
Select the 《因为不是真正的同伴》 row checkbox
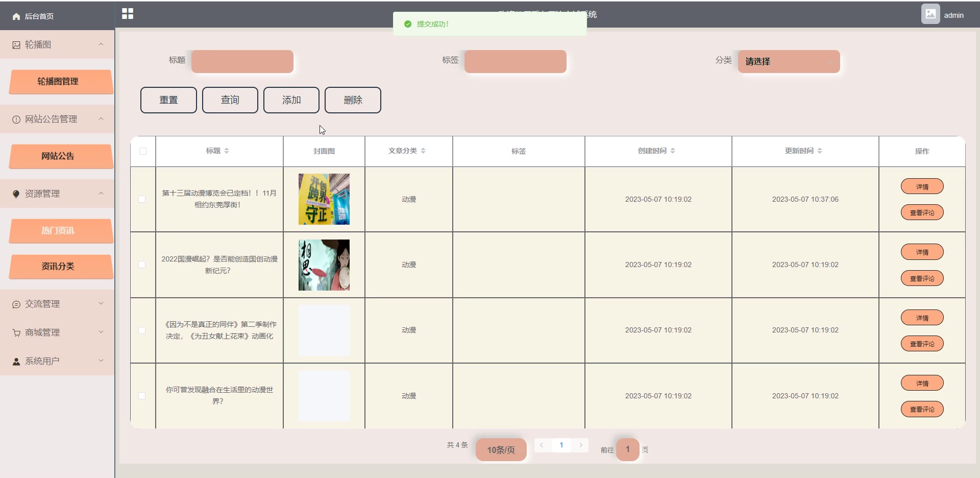click(142, 330)
